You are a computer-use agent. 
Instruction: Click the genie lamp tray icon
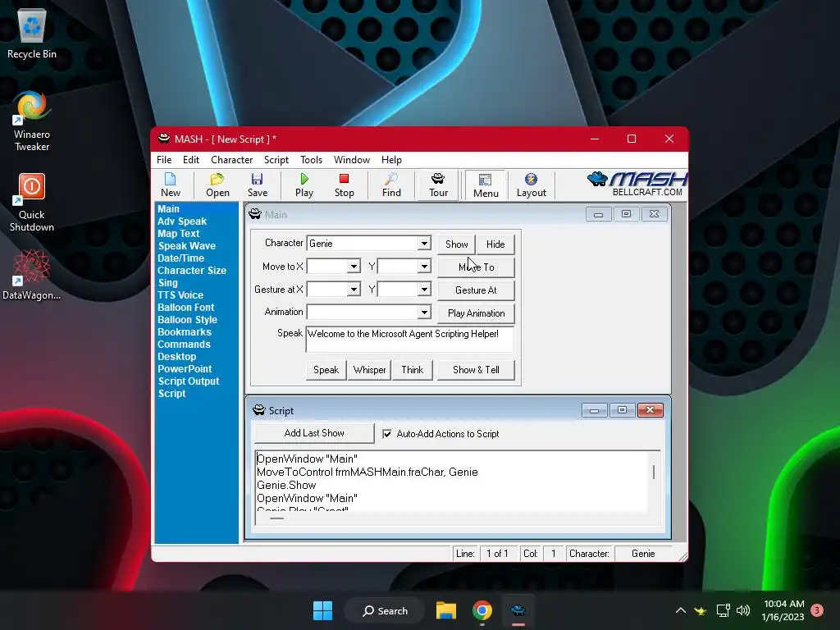(x=701, y=610)
